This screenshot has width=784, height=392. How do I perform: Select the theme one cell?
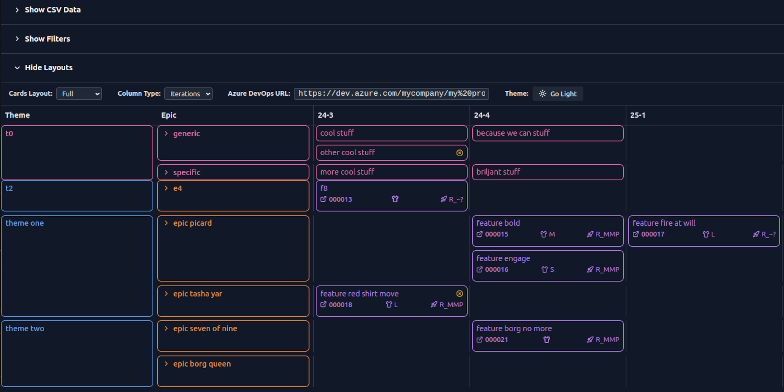77,266
